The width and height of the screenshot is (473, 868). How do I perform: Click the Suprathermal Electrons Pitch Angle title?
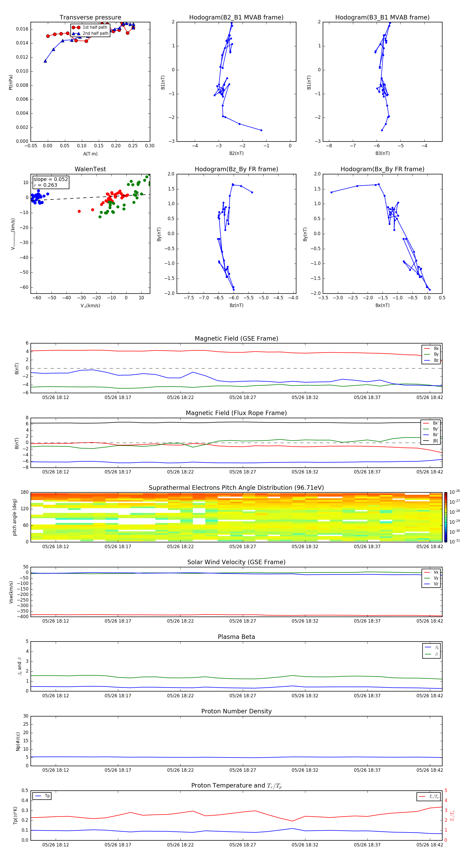tap(236, 488)
